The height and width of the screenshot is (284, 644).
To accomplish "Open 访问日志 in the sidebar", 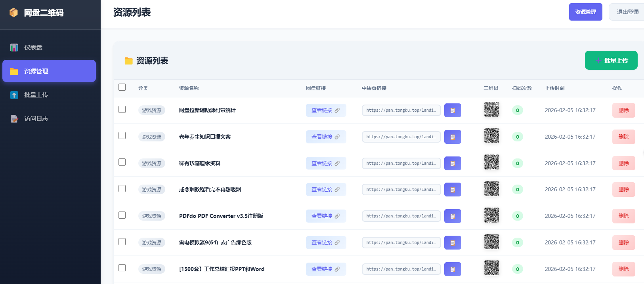I will 49,119.
